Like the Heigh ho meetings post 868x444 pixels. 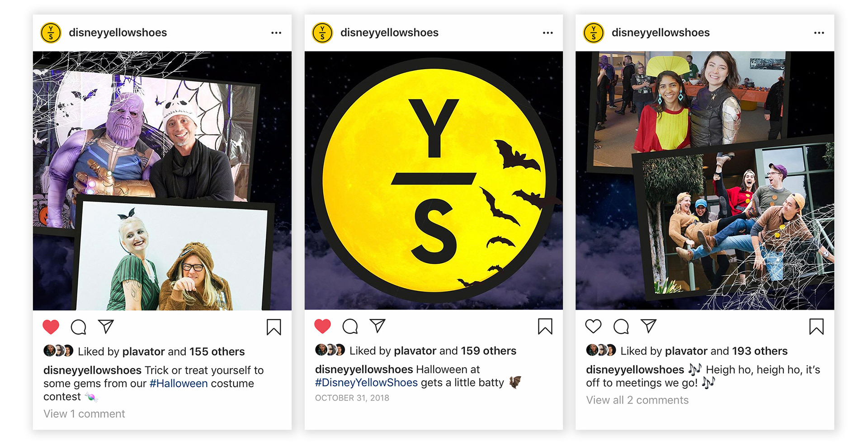tap(594, 326)
